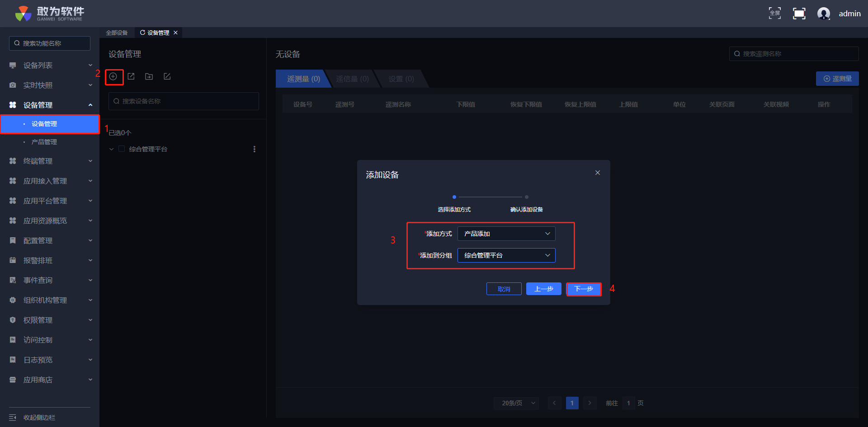Click the screen maximize icon in header

point(799,14)
